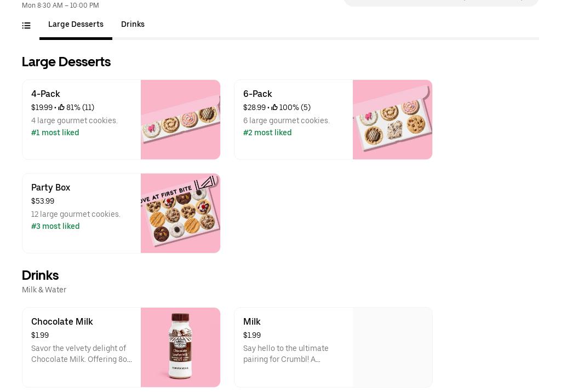Select the Milk item title
The height and width of the screenshot is (392, 561).
pyautogui.click(x=251, y=322)
